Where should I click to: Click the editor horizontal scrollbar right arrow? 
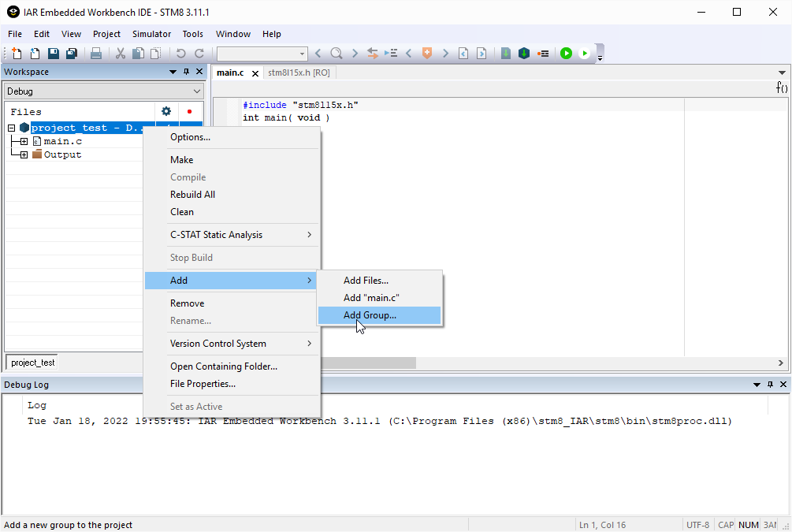tap(781, 363)
